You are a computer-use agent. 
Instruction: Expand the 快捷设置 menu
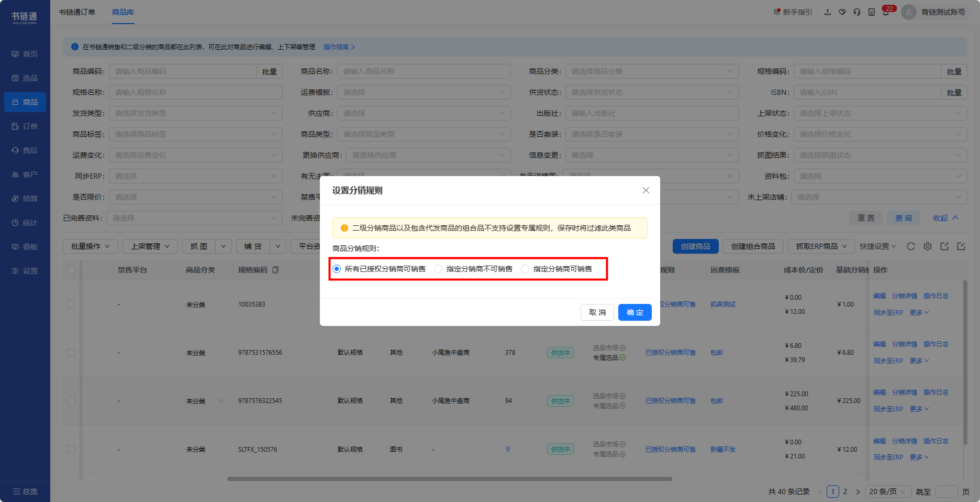point(877,246)
